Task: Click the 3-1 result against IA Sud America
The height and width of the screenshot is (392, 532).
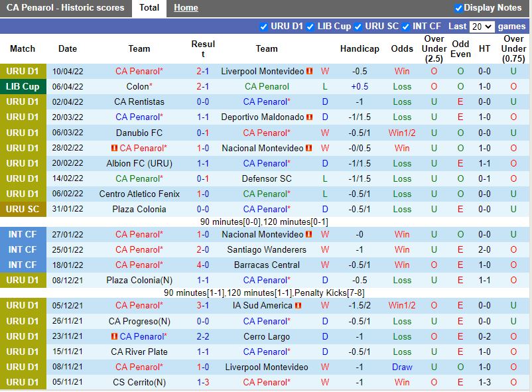Action: 202,306
